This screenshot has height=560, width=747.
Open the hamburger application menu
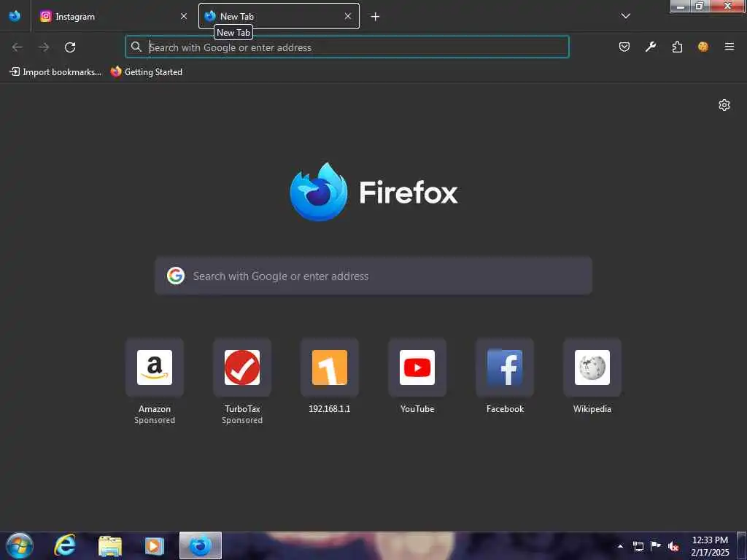tap(729, 47)
